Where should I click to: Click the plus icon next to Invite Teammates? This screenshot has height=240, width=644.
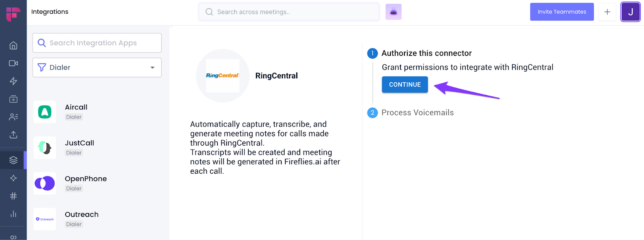click(607, 12)
